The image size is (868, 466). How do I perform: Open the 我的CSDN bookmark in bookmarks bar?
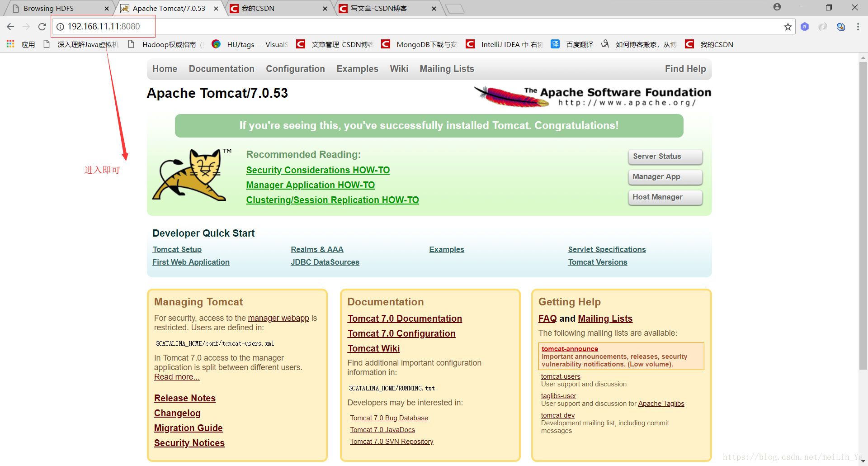(x=709, y=44)
